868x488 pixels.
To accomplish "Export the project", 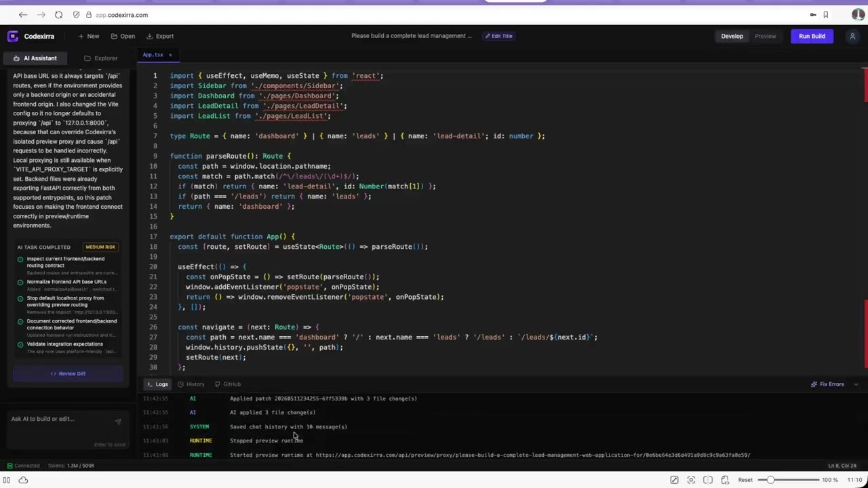I will [x=161, y=36].
